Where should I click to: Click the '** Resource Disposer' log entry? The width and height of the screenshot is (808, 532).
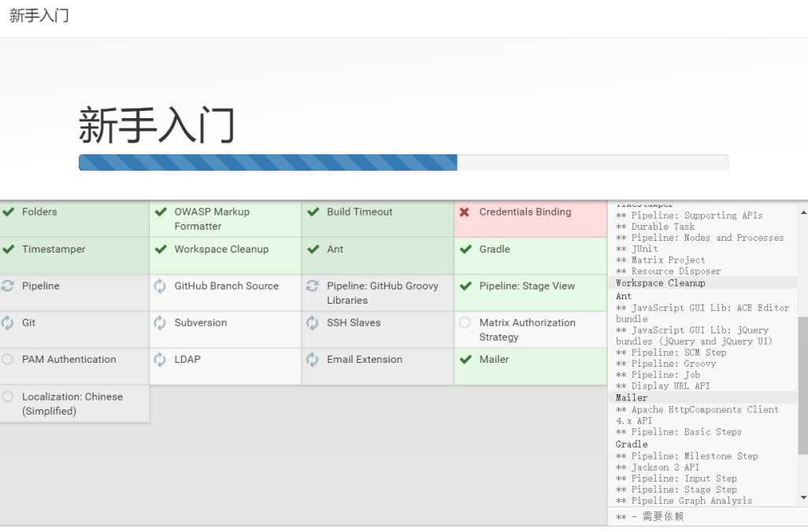coord(669,271)
